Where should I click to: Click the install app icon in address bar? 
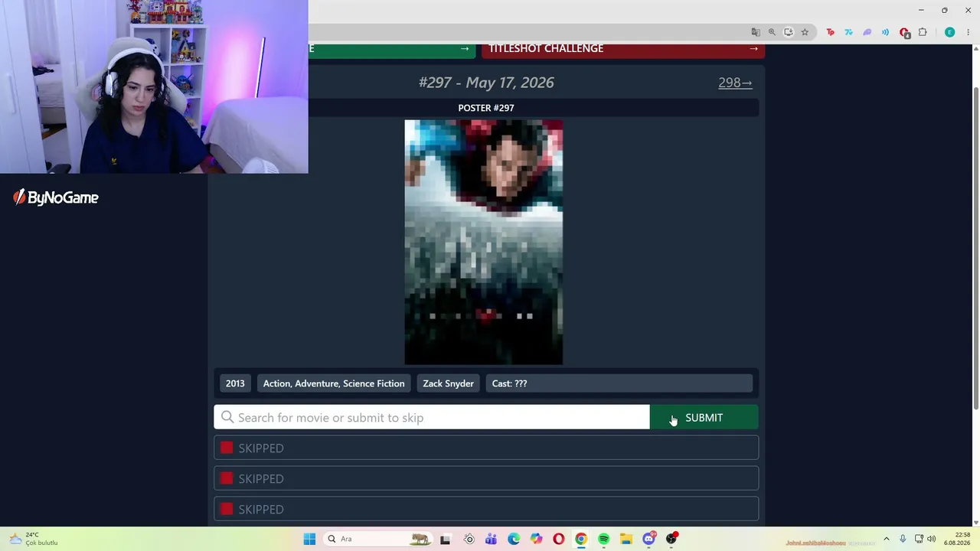789,32
